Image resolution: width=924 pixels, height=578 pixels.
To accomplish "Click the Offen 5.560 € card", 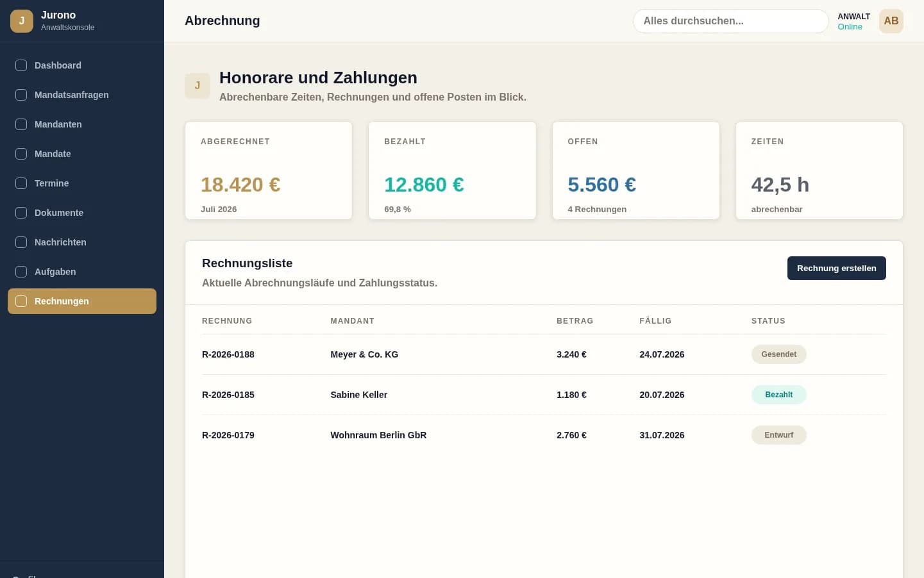I will [x=636, y=170].
